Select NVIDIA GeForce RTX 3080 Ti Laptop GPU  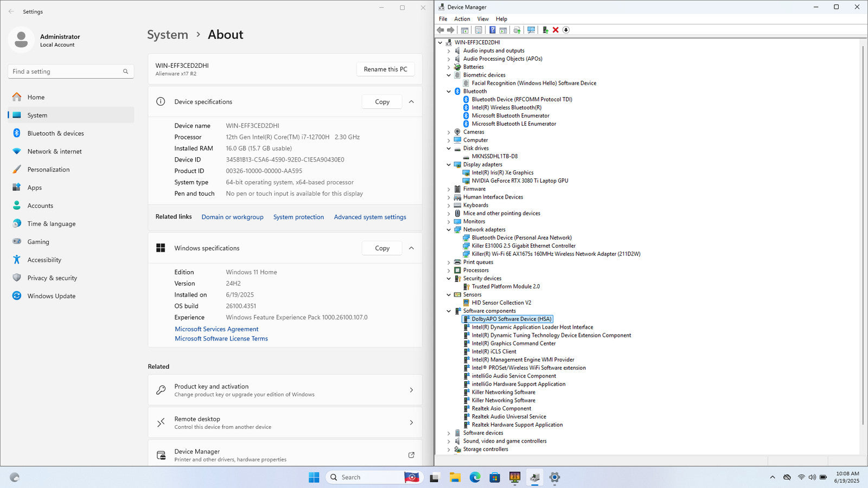tap(520, 181)
